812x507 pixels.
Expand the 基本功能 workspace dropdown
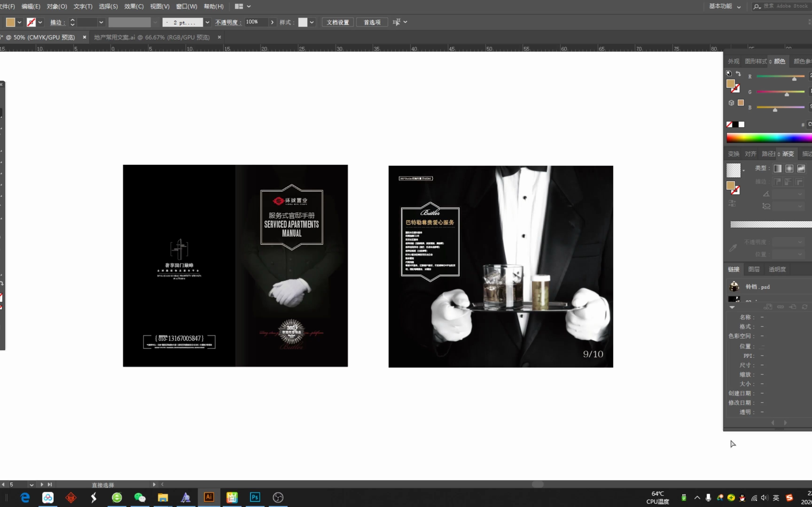click(739, 7)
